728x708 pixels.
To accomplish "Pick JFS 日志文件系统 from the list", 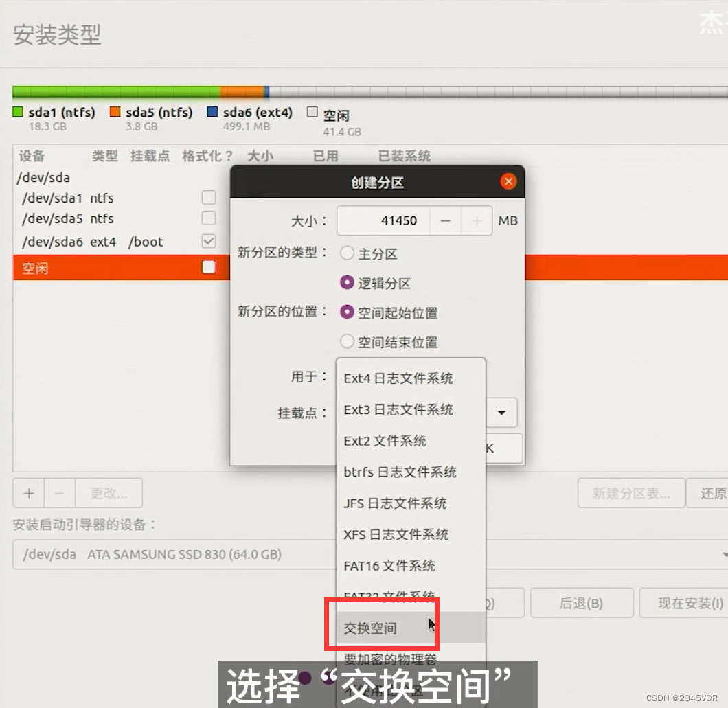I will [411, 503].
